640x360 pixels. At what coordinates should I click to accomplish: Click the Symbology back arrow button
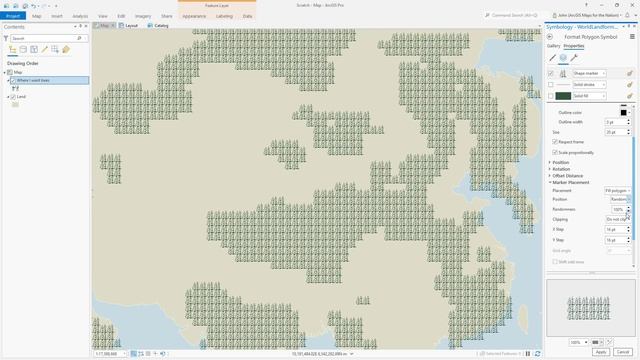pyautogui.click(x=550, y=37)
